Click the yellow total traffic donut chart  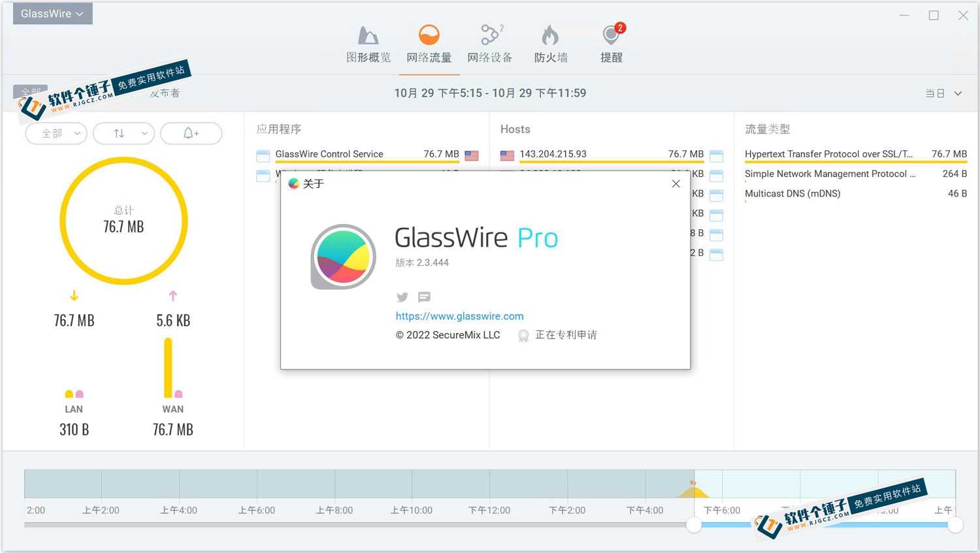(x=123, y=221)
